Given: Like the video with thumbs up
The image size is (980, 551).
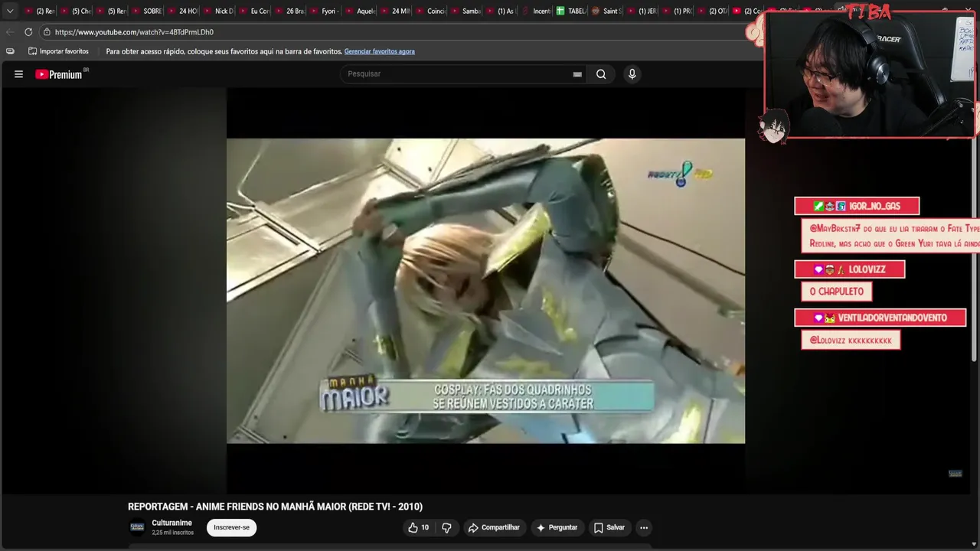Looking at the screenshot, I should click(x=418, y=527).
